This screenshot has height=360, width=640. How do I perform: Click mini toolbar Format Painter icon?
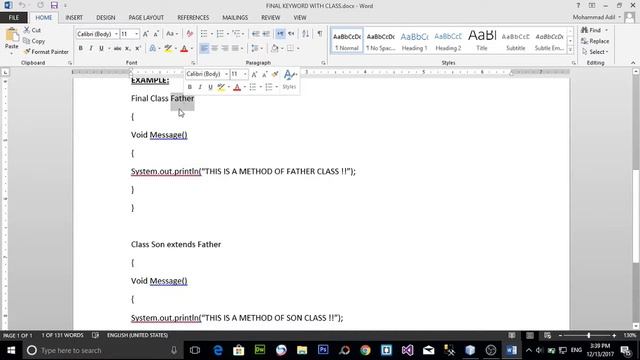coord(275,74)
